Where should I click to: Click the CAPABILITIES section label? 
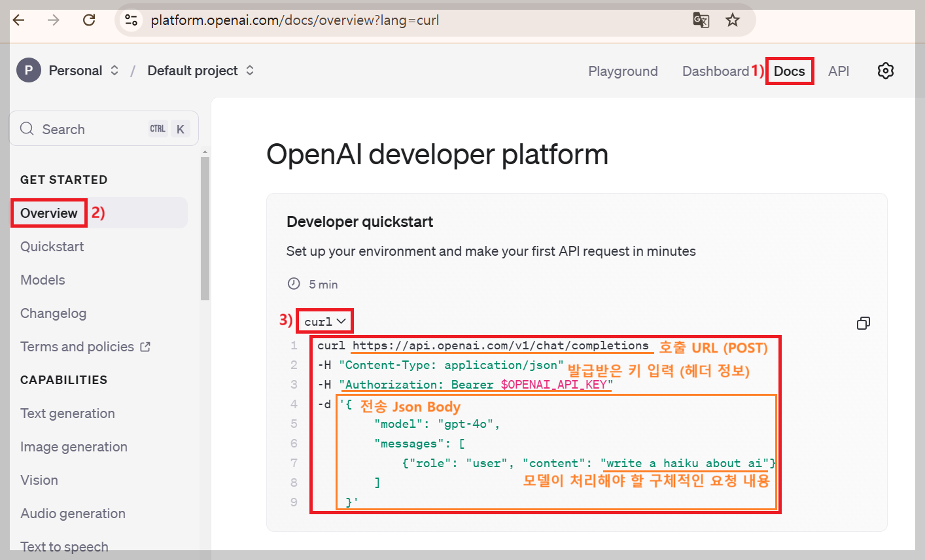(x=63, y=380)
